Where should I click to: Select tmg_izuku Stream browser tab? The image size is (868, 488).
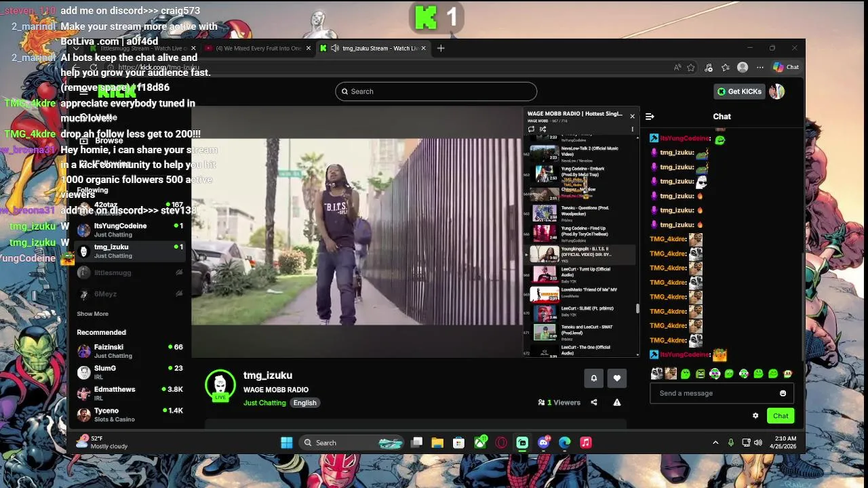pos(372,48)
